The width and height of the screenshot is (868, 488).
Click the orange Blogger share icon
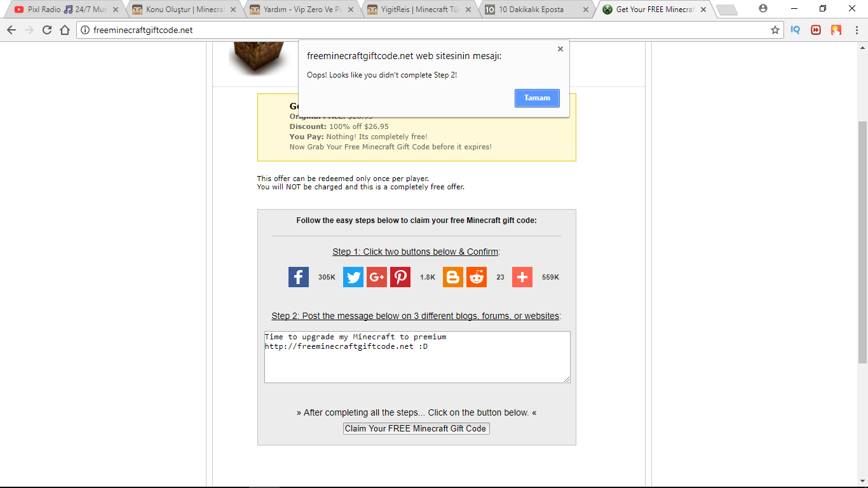coord(453,277)
